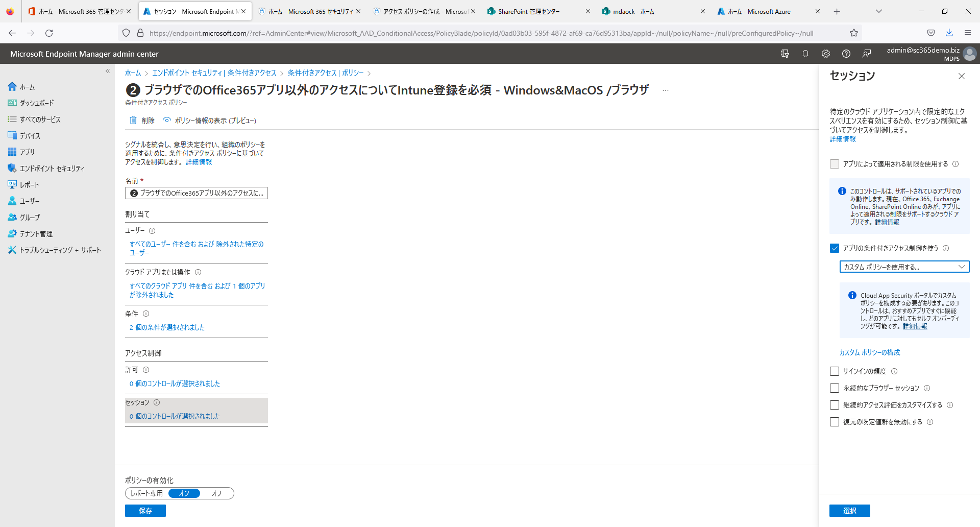980x527 pixels.
Task: Open the admin account avatar
Action: pyautogui.click(x=970, y=54)
